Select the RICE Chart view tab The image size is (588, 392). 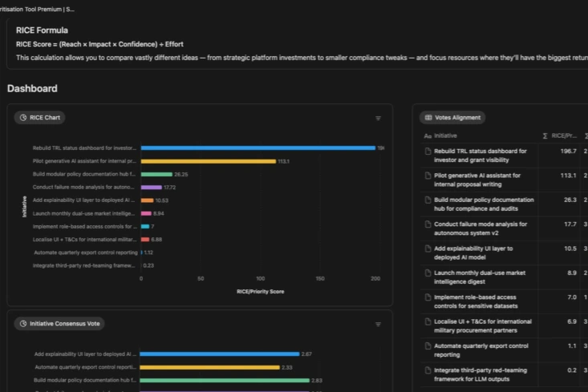[x=39, y=118]
